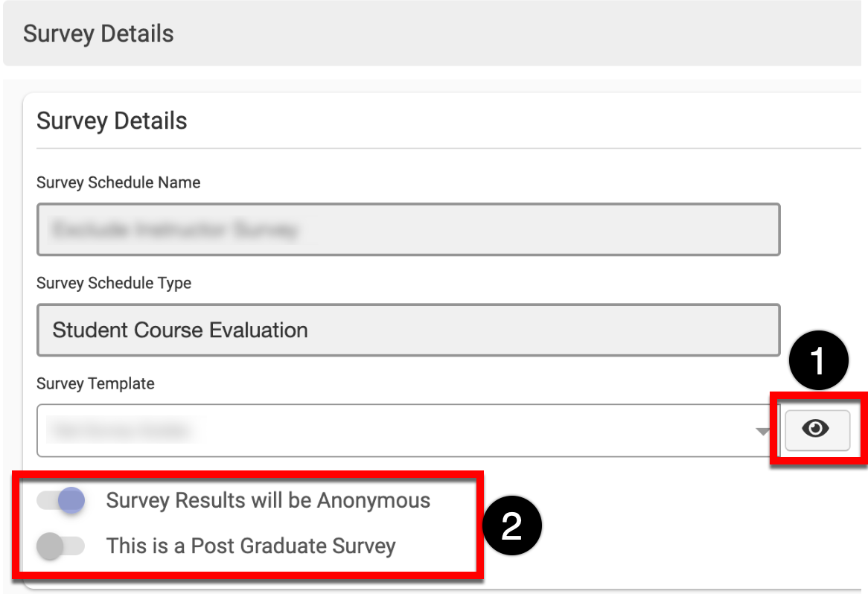Click the Survey Details card heading

coord(112,121)
